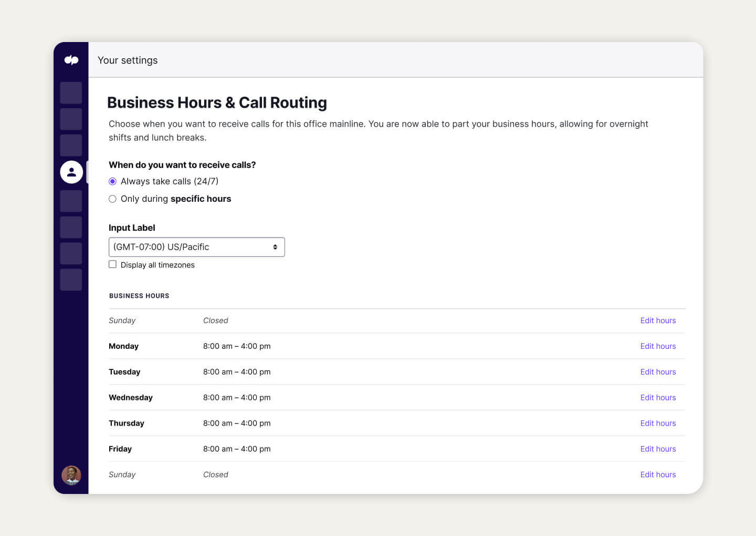This screenshot has width=756, height=536.
Task: Edit hours for Thursday
Action: point(658,424)
